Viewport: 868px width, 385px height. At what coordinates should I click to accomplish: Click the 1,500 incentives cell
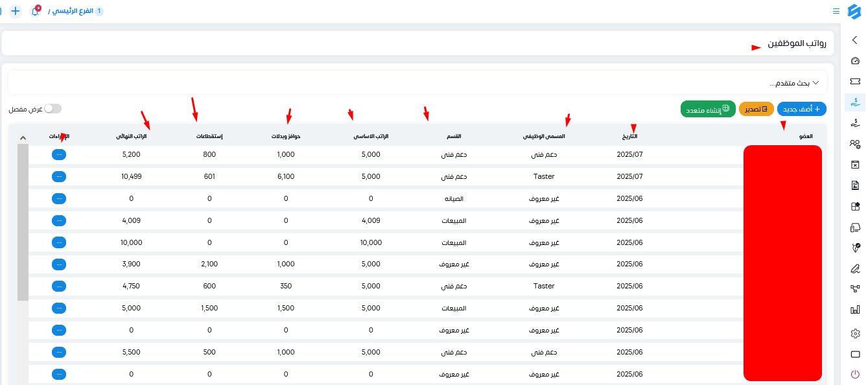pos(286,308)
